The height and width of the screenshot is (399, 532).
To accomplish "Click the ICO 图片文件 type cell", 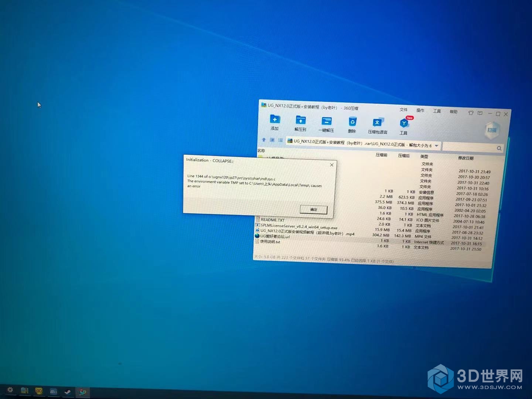I will pyautogui.click(x=427, y=220).
